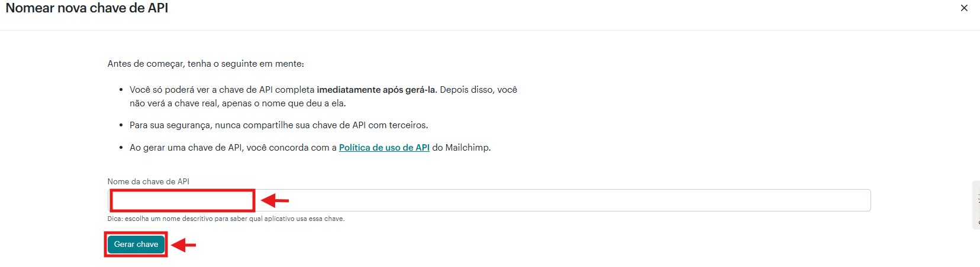This screenshot has height=267, width=980.
Task: Click the bold text imediatamente após gerá-la
Action: click(x=376, y=90)
